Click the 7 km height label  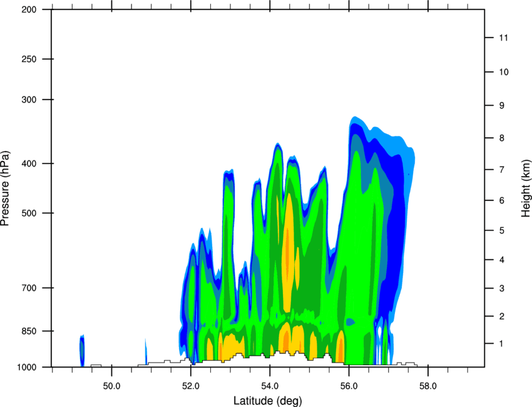(502, 170)
